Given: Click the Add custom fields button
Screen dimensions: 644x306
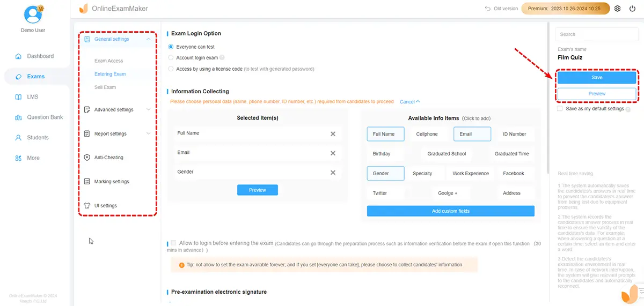Looking at the screenshot, I should click(450, 211).
